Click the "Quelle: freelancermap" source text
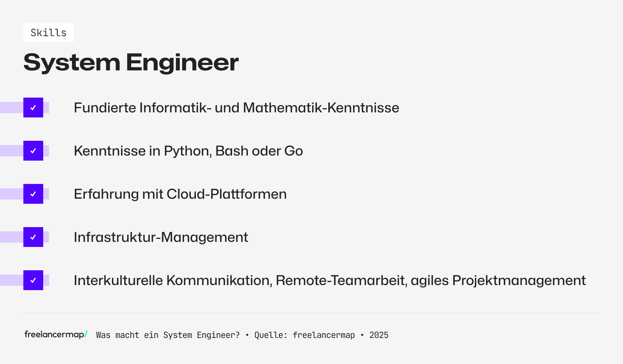The image size is (623, 364). [x=304, y=335]
